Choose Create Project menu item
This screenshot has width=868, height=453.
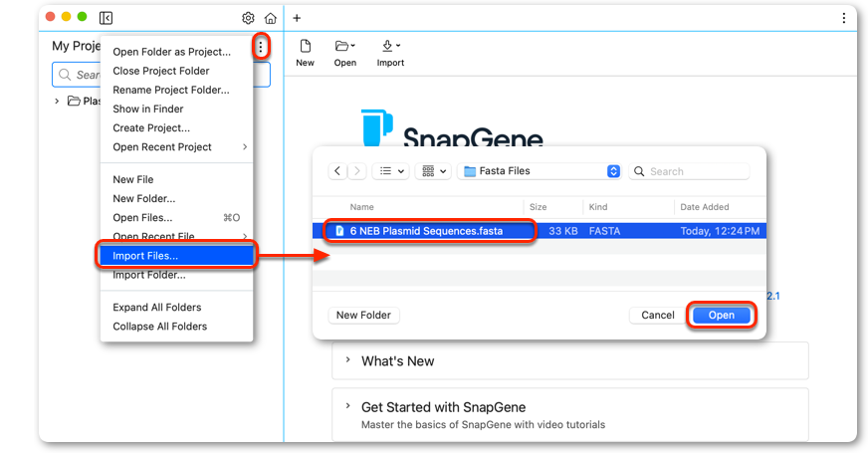(x=176, y=127)
